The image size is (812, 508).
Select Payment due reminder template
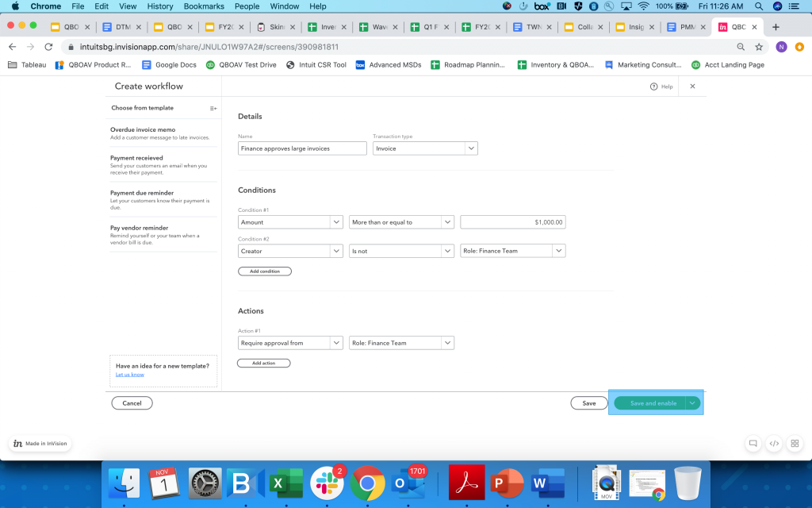coord(163,199)
